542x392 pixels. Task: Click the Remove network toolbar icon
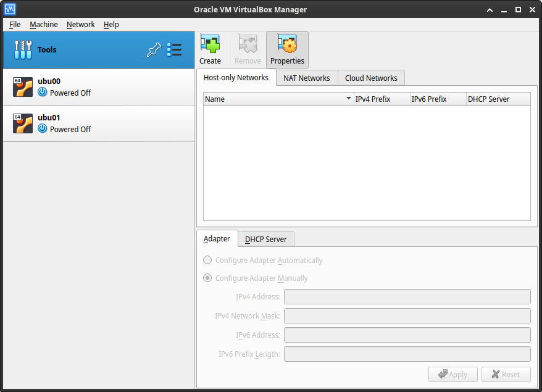[x=247, y=49]
